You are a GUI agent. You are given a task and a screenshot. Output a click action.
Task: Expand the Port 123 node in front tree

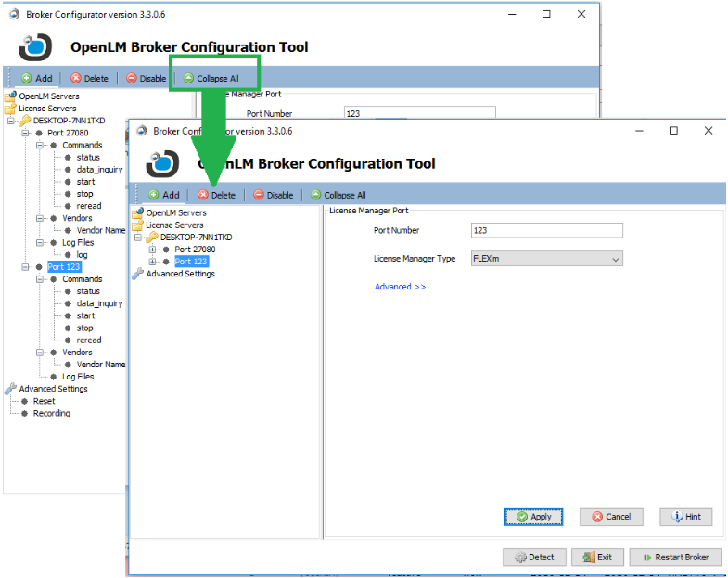152,262
